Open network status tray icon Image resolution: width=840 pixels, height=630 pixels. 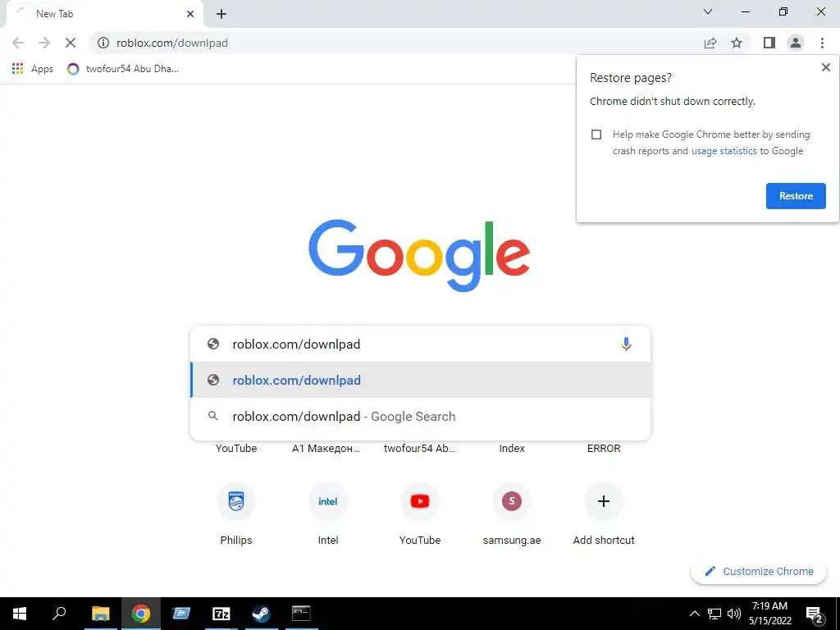point(714,614)
